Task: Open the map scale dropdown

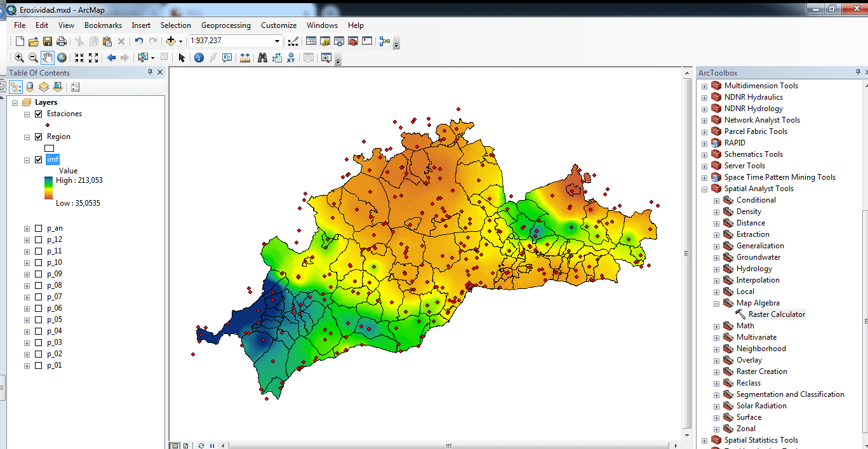Action: tap(277, 41)
